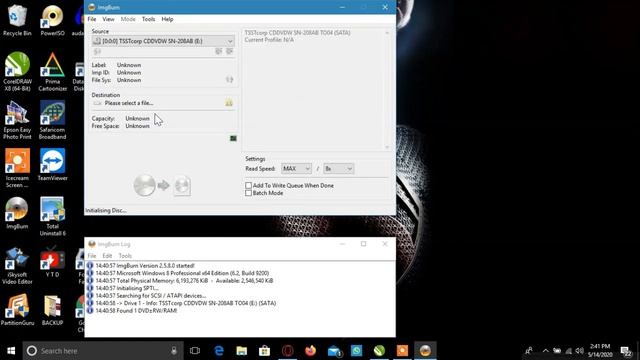Expand the 8x read speed dropdown
The height and width of the screenshot is (360, 640).
click(349, 169)
